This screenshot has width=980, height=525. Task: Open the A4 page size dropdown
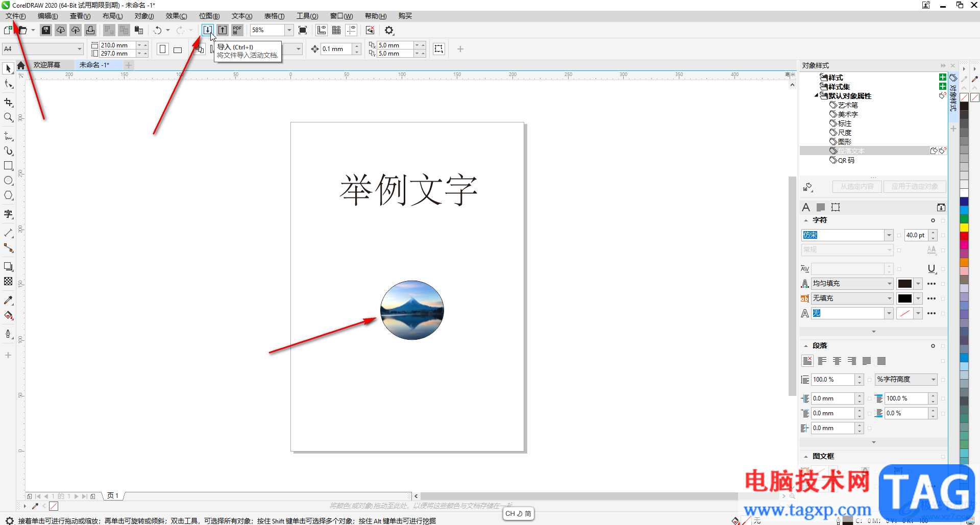coord(80,49)
